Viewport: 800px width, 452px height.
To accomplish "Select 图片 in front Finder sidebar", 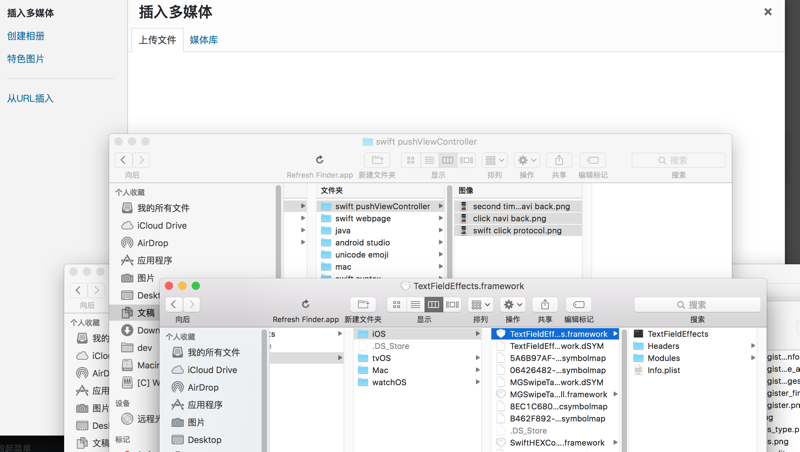I will click(188, 422).
